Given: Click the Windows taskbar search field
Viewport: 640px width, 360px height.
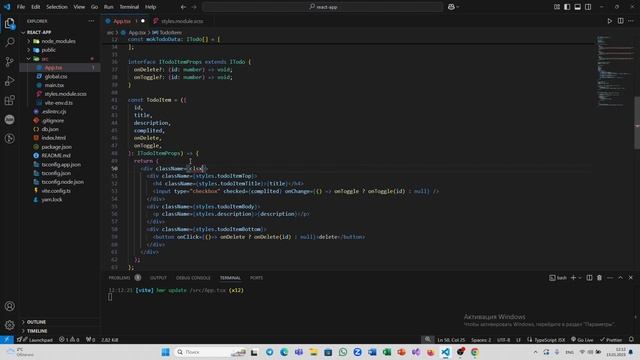Looking at the screenshot, I should [210, 352].
